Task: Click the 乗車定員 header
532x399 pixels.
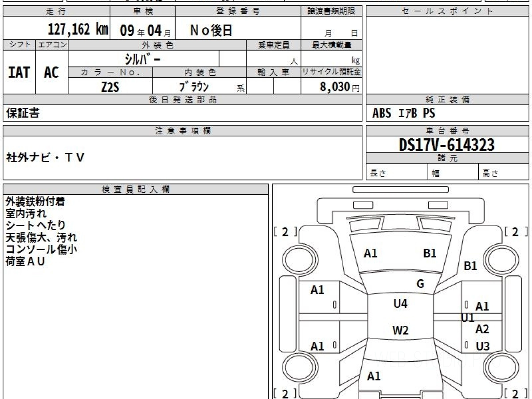Action: pos(274,45)
